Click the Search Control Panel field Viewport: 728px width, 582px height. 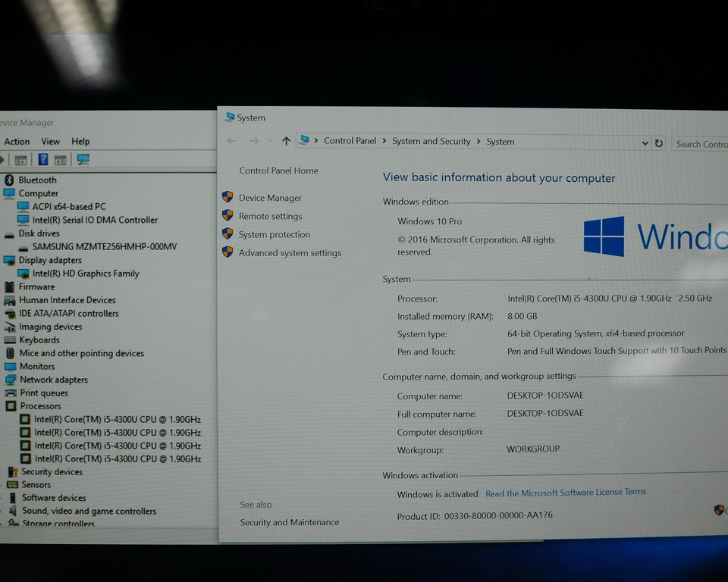700,144
